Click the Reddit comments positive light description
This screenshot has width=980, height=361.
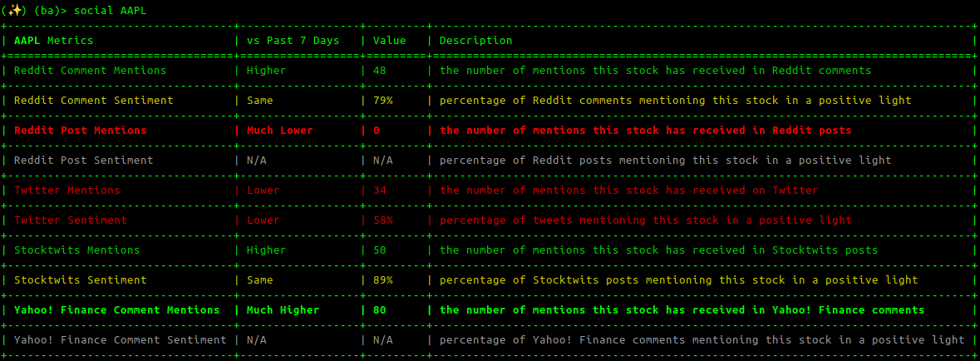[675, 101]
